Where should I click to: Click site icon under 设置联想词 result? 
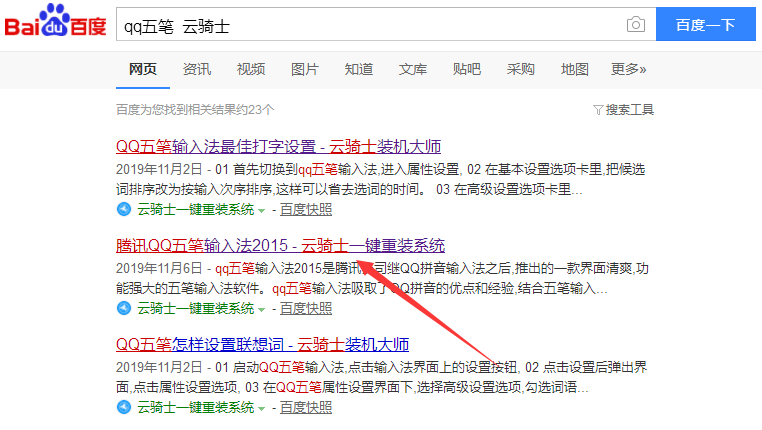pyautogui.click(x=124, y=407)
